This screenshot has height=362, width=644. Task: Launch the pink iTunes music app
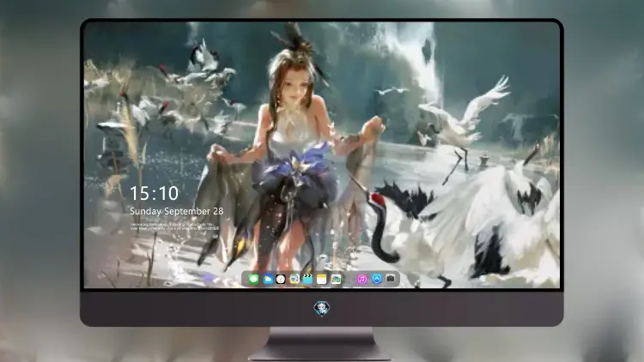tap(361, 280)
